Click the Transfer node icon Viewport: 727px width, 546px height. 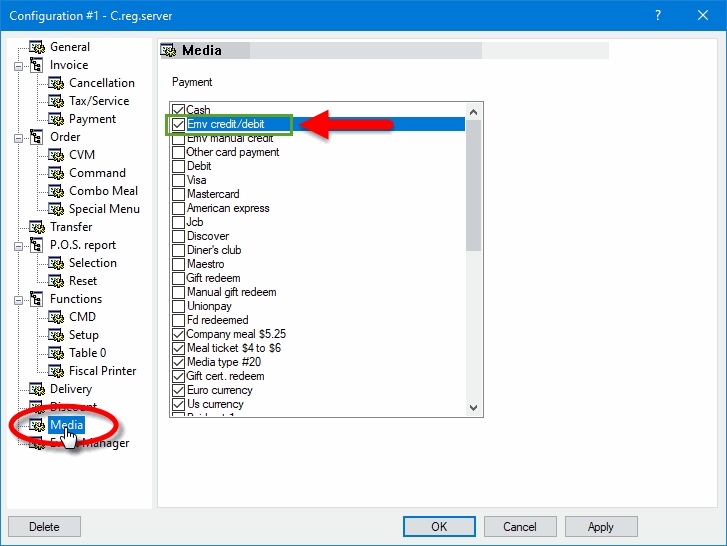[37, 227]
